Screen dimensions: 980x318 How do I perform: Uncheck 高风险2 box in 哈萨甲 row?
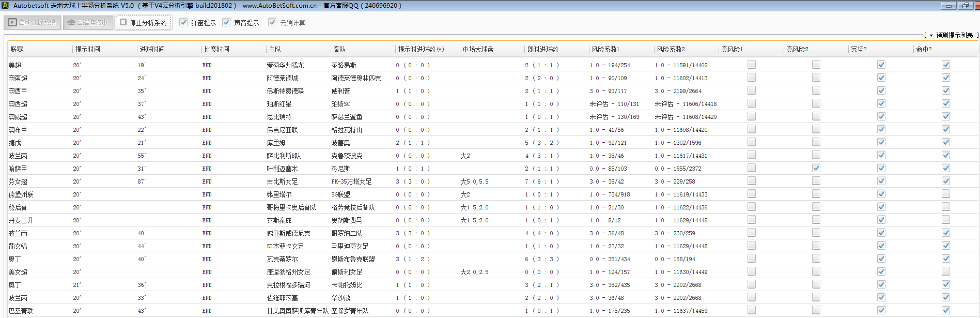816,168
